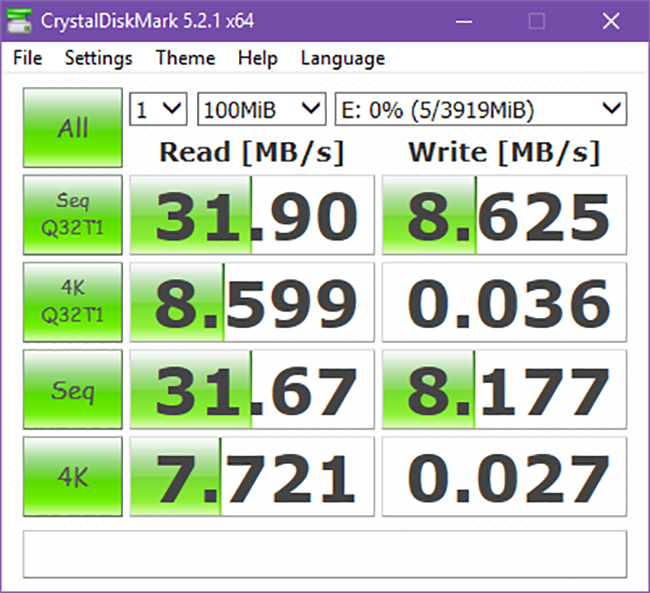Launch the plain Seq benchmark test
This screenshot has width=650, height=593.
[x=72, y=389]
